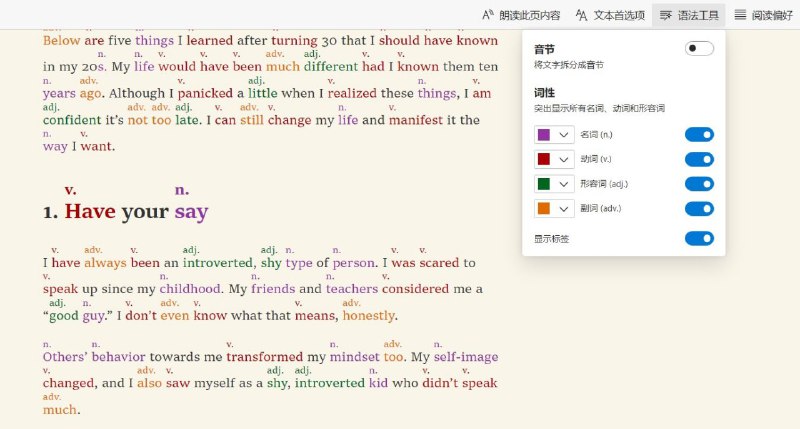The image size is (800, 429).
Task: Turn off noun (n.) highlighting toggle
Action: pyautogui.click(x=699, y=135)
